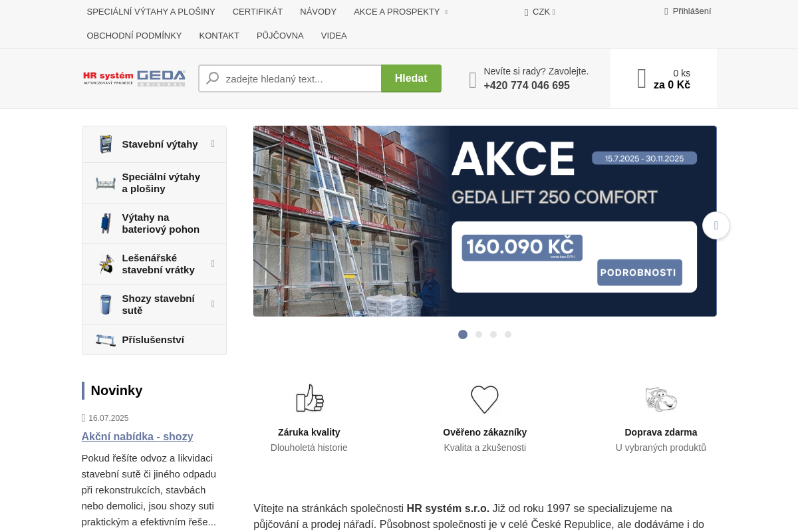Click the thumbs-up Záruka kvality icon
798x532 pixels.
pos(309,398)
